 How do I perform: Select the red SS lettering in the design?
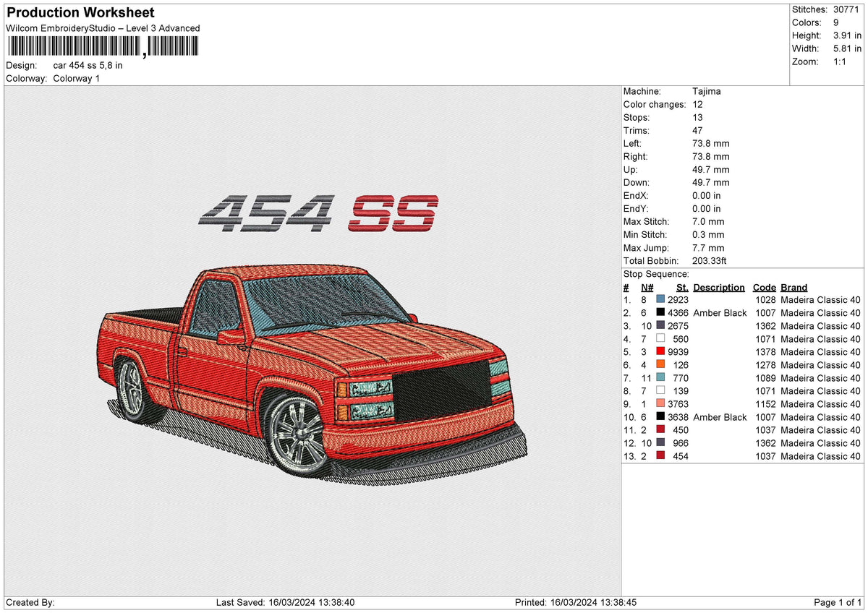[393, 214]
